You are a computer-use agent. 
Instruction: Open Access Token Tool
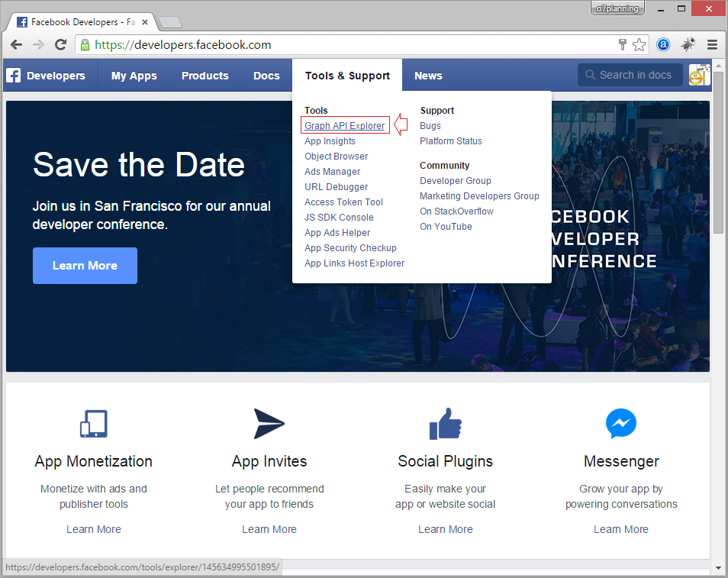point(343,202)
